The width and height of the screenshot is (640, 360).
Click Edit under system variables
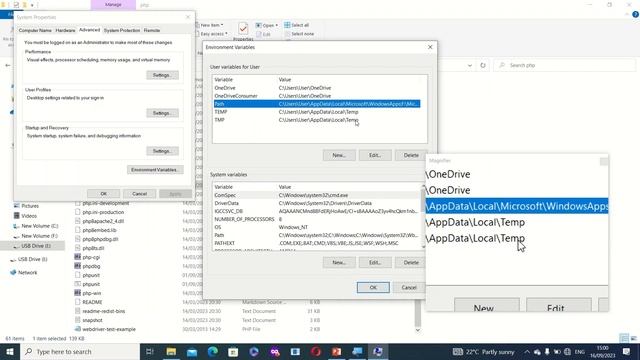pos(375,262)
